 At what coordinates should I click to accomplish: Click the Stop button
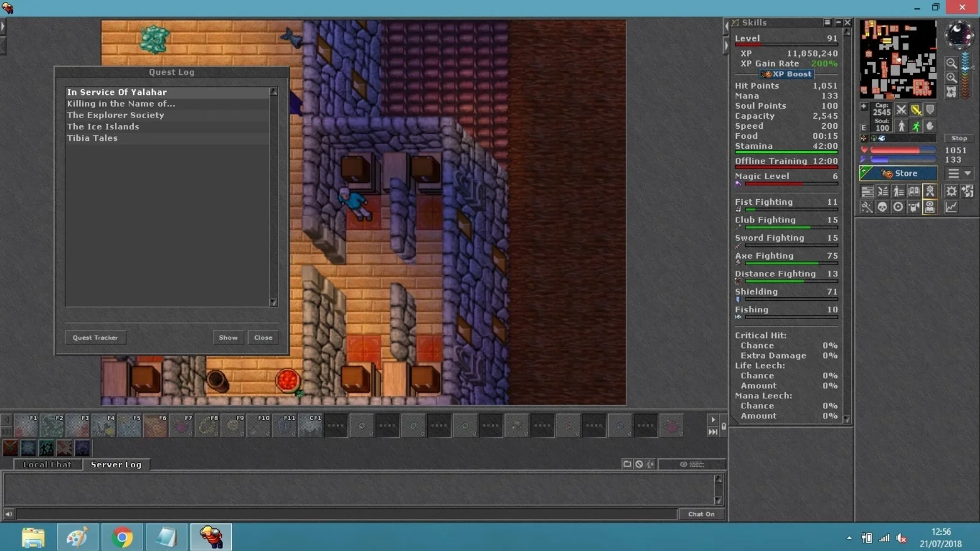[959, 138]
